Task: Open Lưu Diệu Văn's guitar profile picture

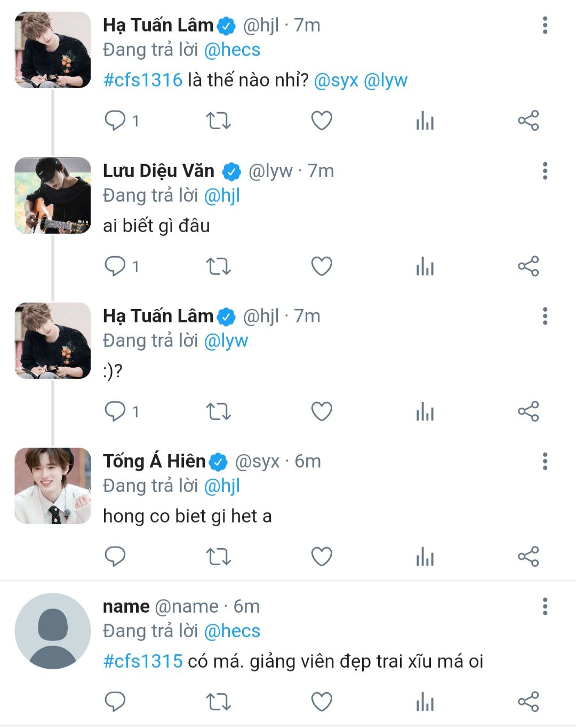Action: (53, 195)
